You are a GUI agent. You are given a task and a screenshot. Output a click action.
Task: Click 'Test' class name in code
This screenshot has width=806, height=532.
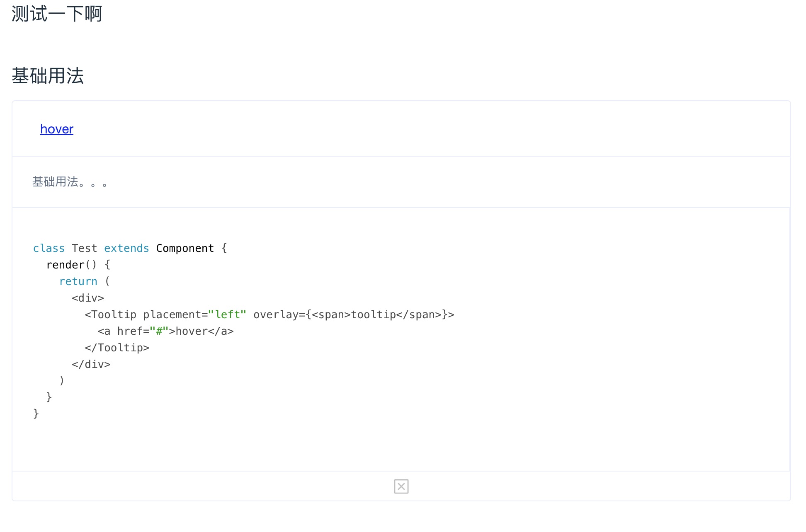click(85, 248)
